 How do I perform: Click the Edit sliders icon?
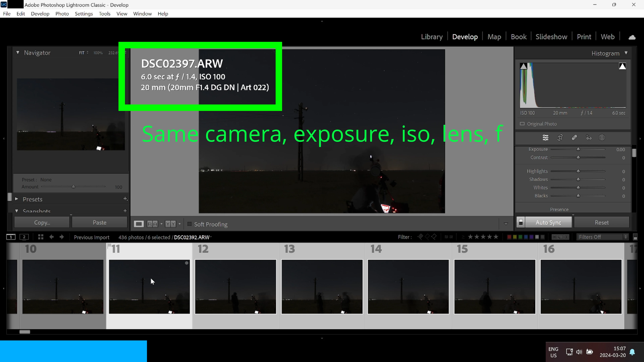[x=545, y=138]
